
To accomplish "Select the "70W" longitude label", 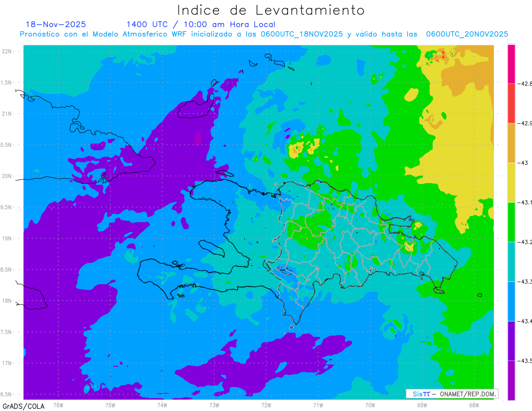I will (370, 405).
